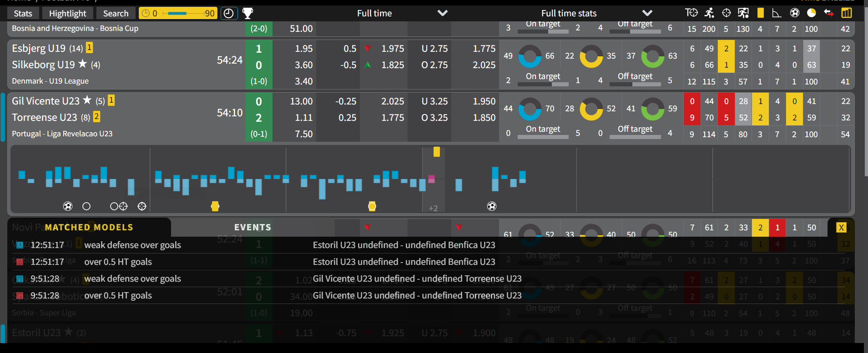Click the Gil Vicente match green off-target donut
Screen dimensions: 868x353
tap(653, 109)
